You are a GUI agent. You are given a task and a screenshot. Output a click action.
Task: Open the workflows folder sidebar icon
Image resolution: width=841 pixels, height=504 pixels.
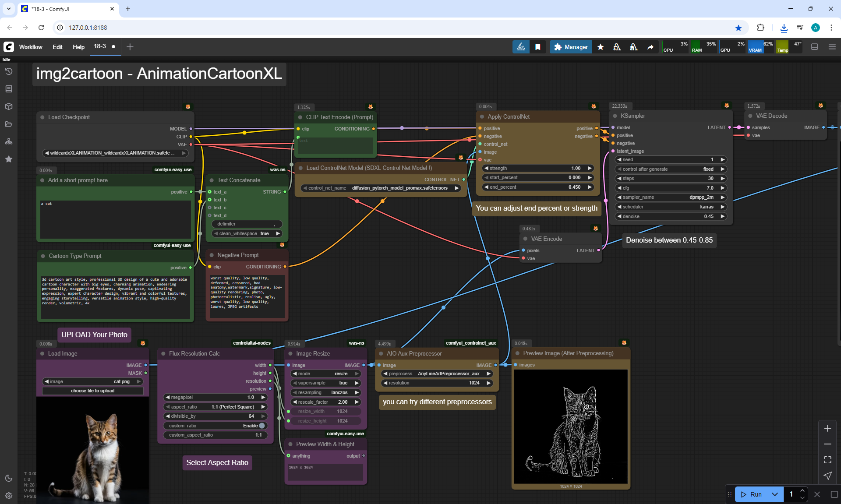click(9, 124)
